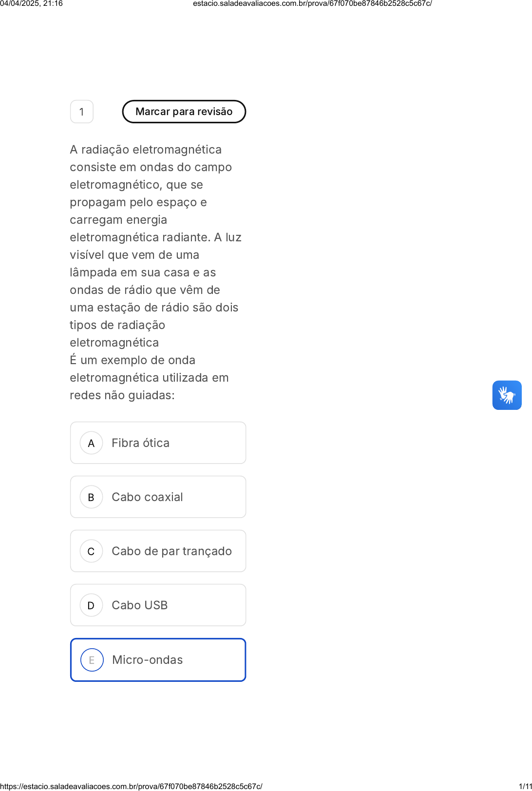The height and width of the screenshot is (791, 532).
Task: Click the 1/11 page indicator
Action: click(x=525, y=786)
